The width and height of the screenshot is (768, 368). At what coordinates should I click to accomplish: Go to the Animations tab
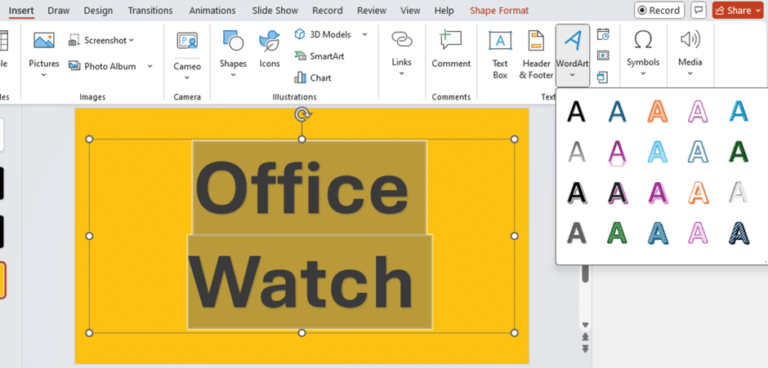point(212,10)
